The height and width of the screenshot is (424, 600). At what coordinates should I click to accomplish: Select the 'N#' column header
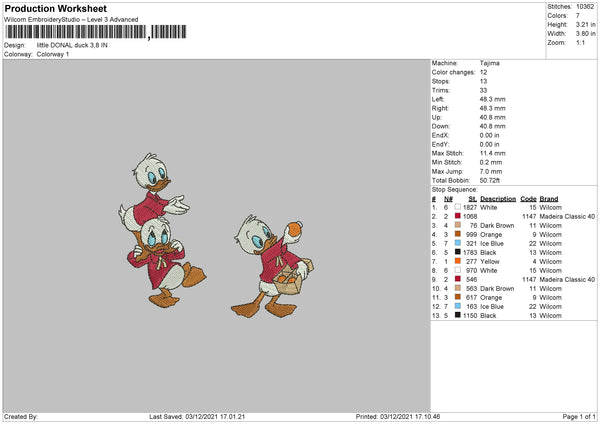click(448, 199)
